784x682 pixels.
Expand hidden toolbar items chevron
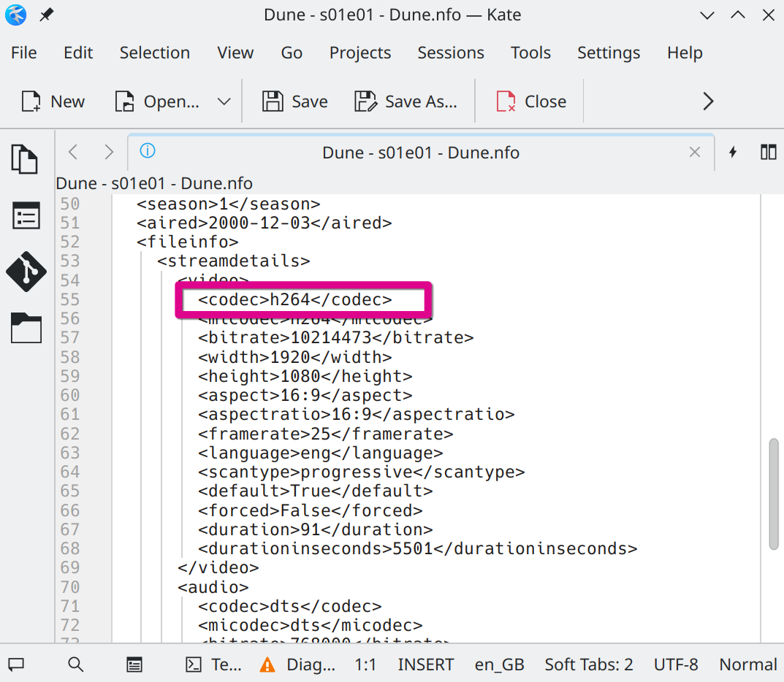(707, 101)
